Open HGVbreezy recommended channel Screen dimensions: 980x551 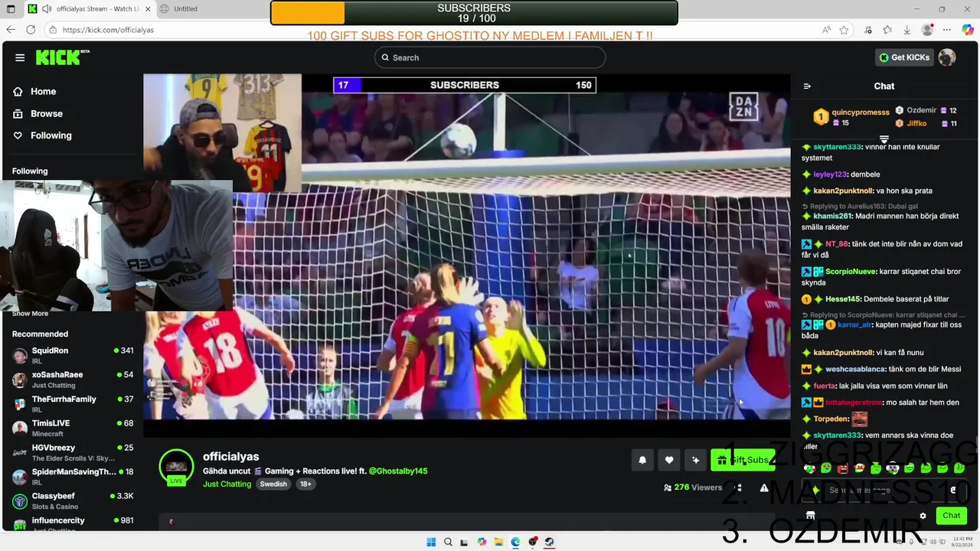click(73, 452)
